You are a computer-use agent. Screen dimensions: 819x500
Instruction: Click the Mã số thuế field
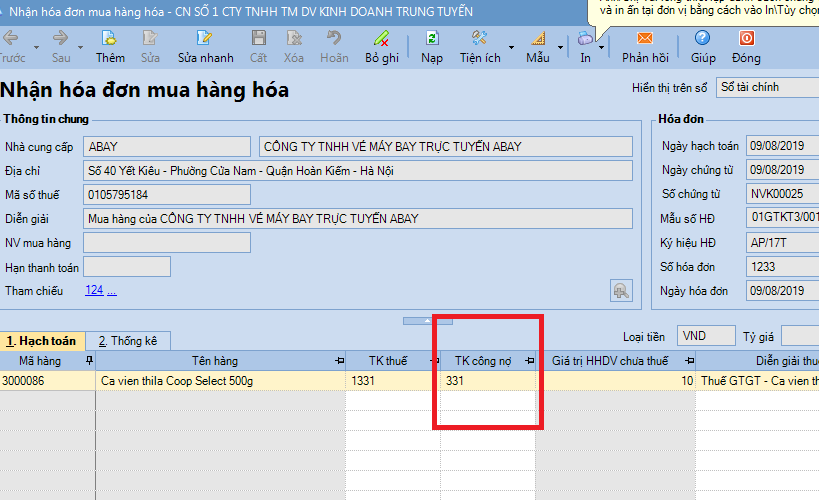(167, 195)
